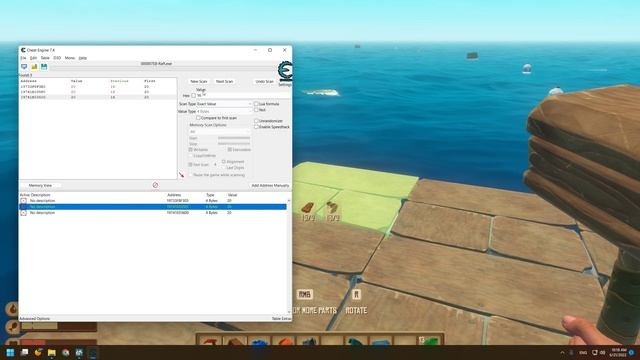Viewport: 640px width, 360px height.
Task: Click the taskbar clock and date
Action: (x=618, y=353)
